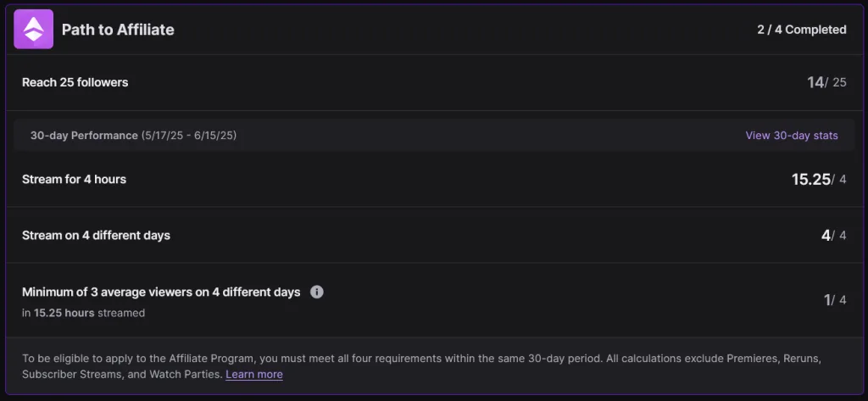The image size is (868, 401).
Task: Open View 30-day stats link
Action: [792, 136]
